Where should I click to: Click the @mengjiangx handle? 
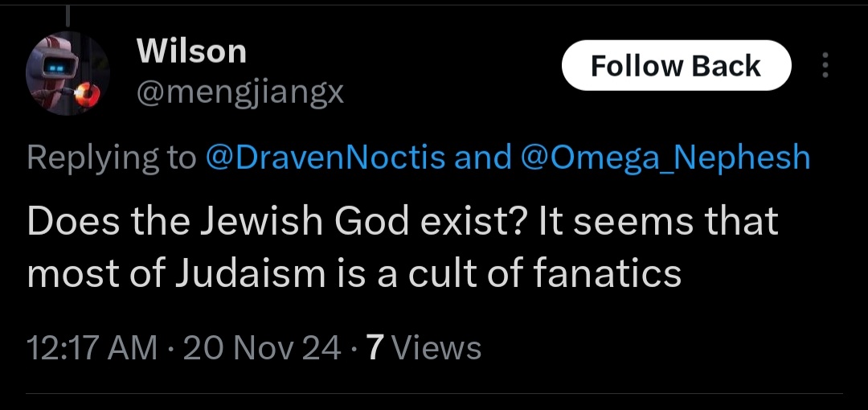tap(240, 94)
